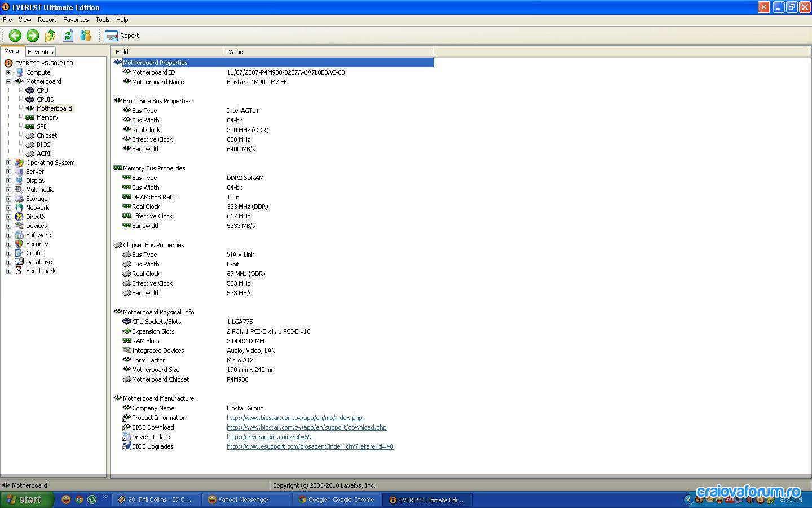This screenshot has width=812, height=508.
Task: Click the Benchmark hourglass icon in tree
Action: click(x=19, y=271)
